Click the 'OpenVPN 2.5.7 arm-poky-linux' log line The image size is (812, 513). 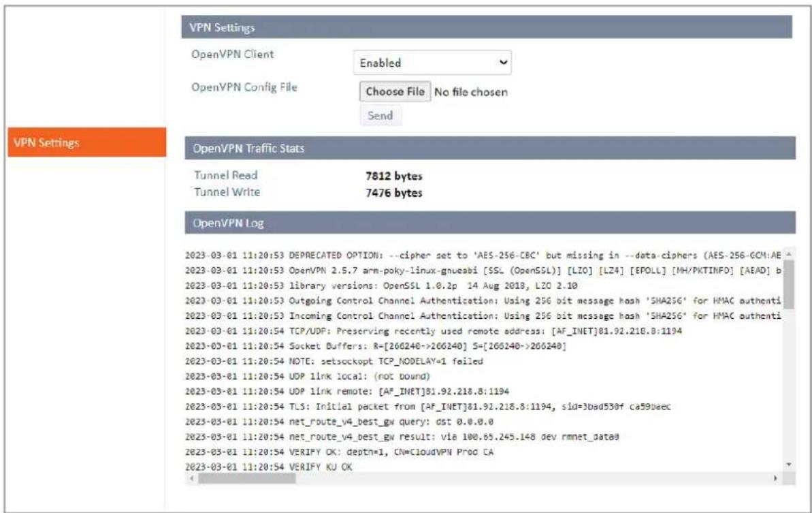click(483, 270)
